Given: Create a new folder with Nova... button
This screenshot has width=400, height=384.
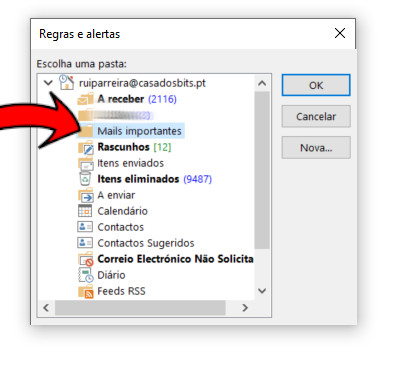Looking at the screenshot, I should click(x=316, y=148).
